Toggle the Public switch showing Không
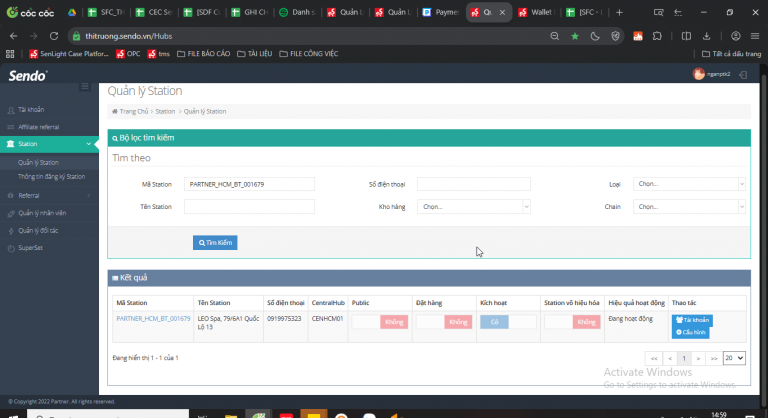The height and width of the screenshot is (418, 768). pos(380,322)
